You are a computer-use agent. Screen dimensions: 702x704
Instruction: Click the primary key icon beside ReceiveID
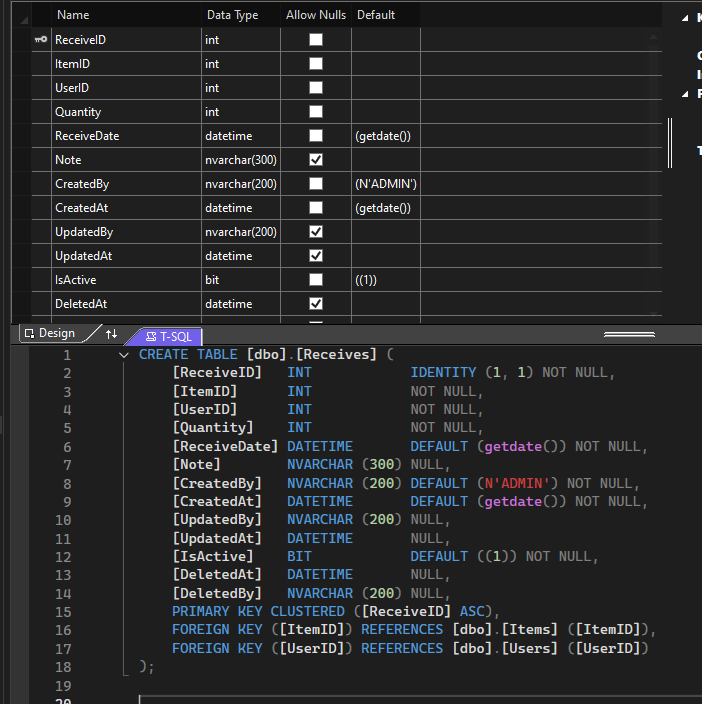40,40
